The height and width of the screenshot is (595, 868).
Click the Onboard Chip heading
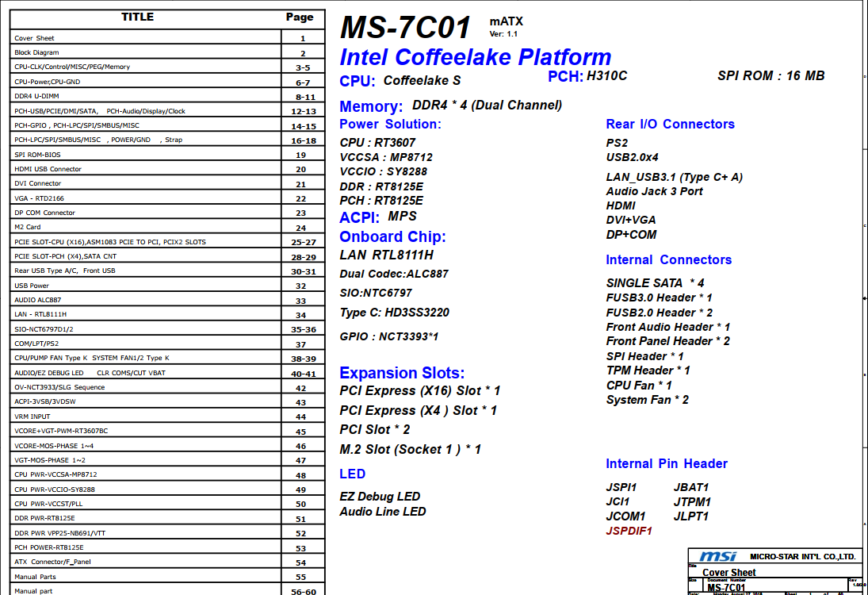pos(392,236)
